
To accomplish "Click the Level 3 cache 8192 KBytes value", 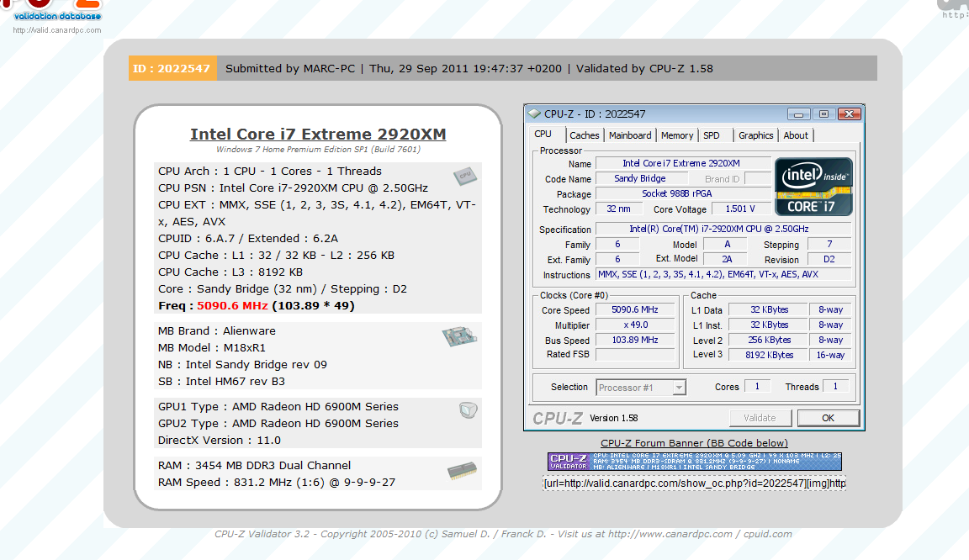I will [768, 355].
